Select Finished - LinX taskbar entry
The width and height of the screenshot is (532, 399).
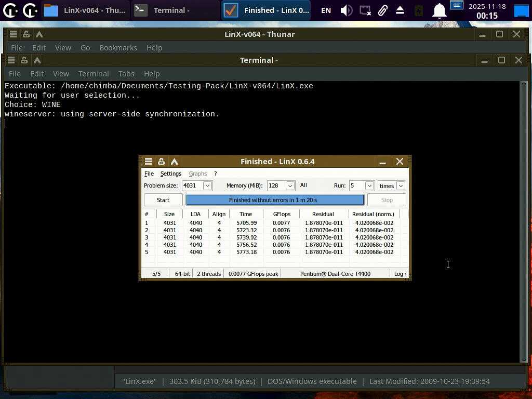point(267,10)
